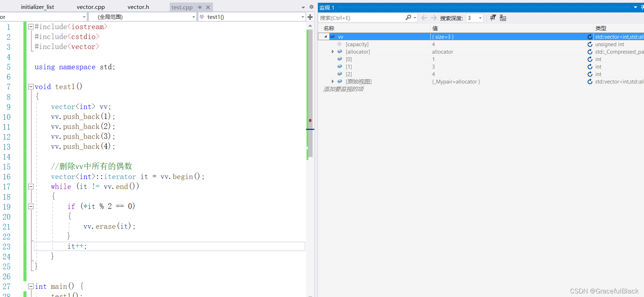Open the search options dropdown arrow
This screenshot has height=297, width=644.
(x=415, y=18)
